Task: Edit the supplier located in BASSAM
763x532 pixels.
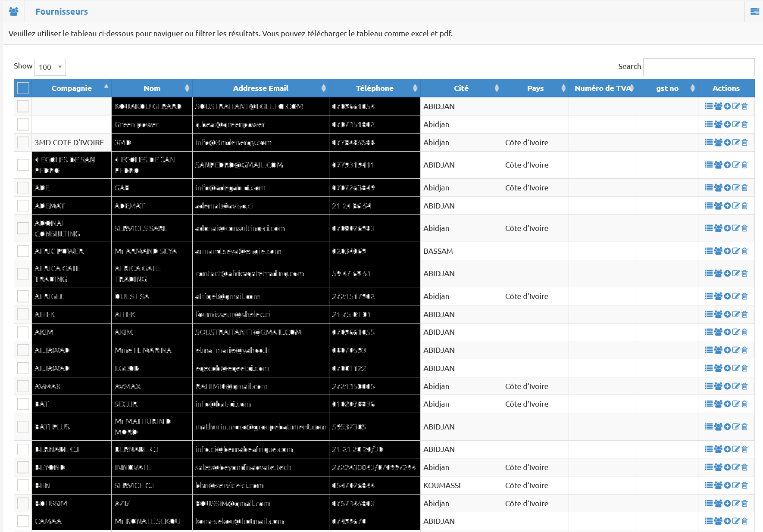Action: pos(736,251)
